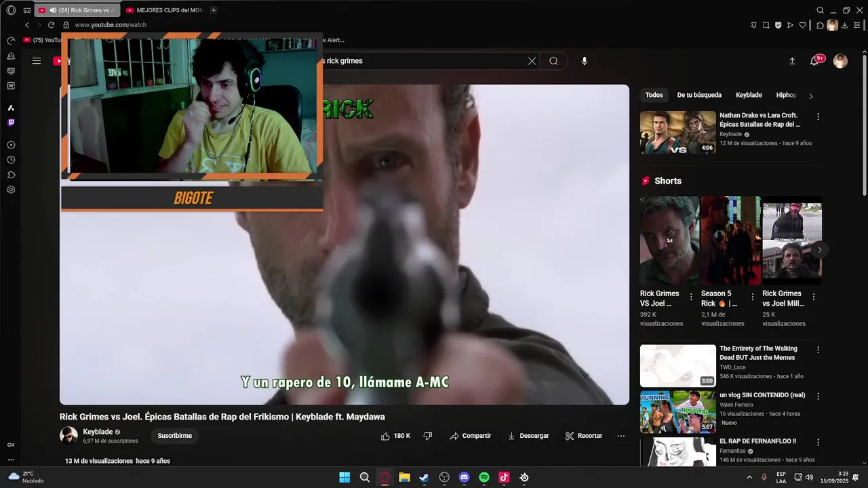Open the M panel in sidebar

11,85
